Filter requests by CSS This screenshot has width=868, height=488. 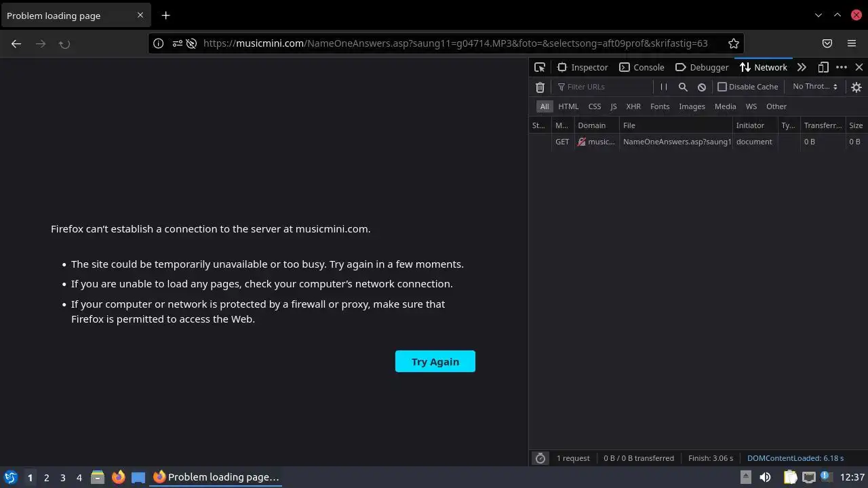[595, 106]
